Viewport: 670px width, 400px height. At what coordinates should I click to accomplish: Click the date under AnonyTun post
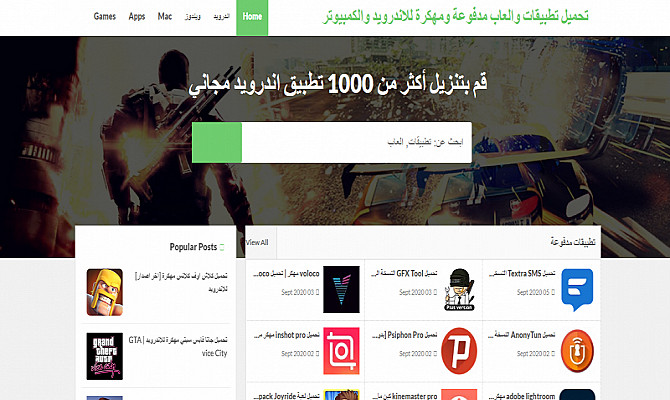[536, 354]
